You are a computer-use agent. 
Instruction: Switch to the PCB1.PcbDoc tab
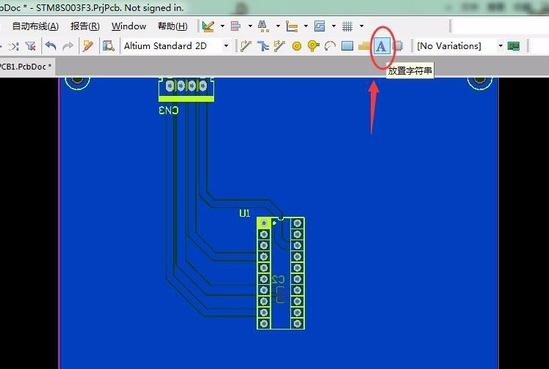coord(26,66)
